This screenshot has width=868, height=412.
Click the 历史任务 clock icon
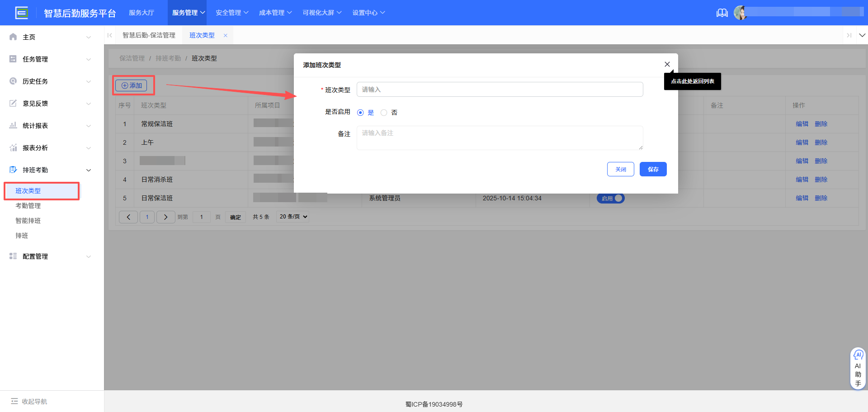(13, 81)
